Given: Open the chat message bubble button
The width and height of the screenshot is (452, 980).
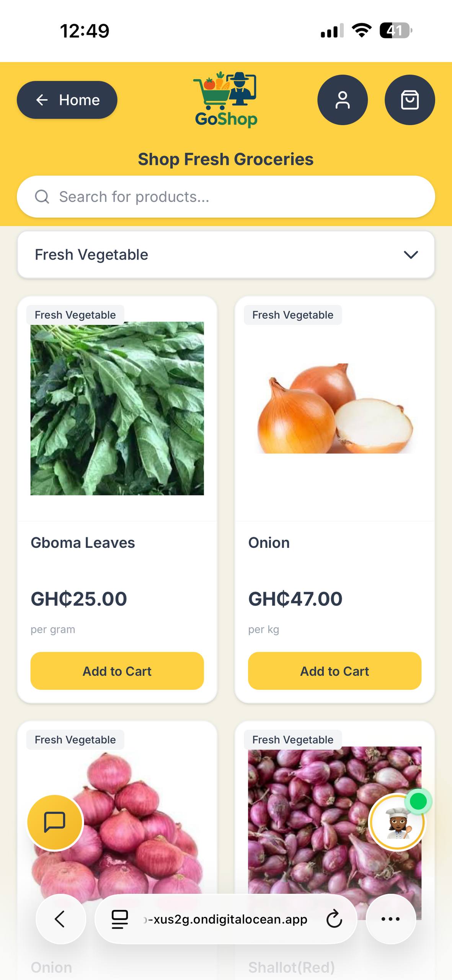Looking at the screenshot, I should [x=55, y=822].
